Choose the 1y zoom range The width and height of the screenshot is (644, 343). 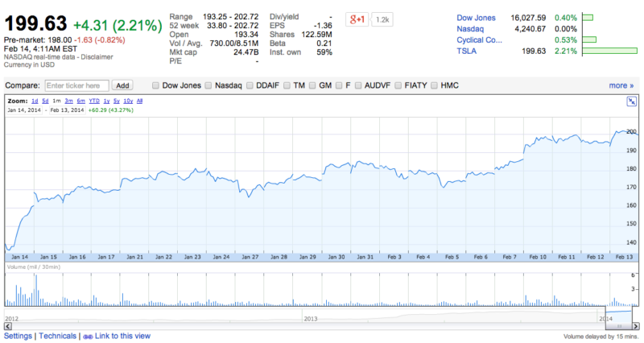106,101
